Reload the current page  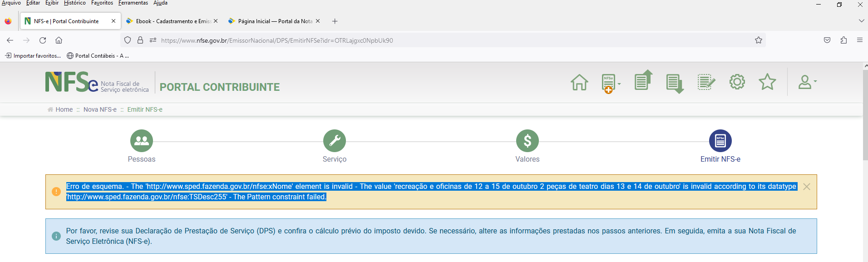click(x=43, y=40)
